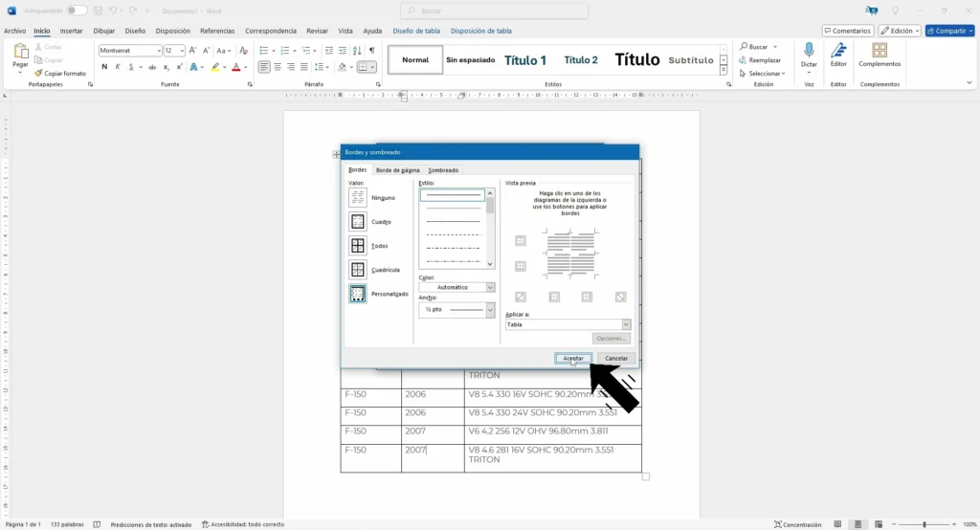Click the increase font size icon
This screenshot has width=980, height=530.
pos(192,51)
